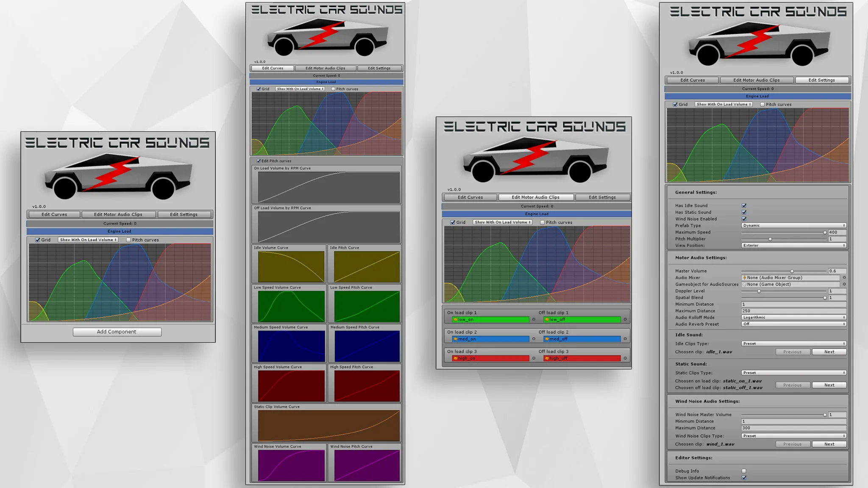Click the low_on audio clip icon
The width and height of the screenshot is (868, 488).
coord(456,319)
